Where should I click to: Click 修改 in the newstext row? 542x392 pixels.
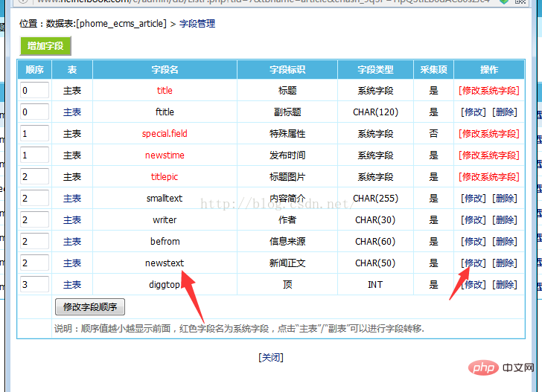[474, 263]
